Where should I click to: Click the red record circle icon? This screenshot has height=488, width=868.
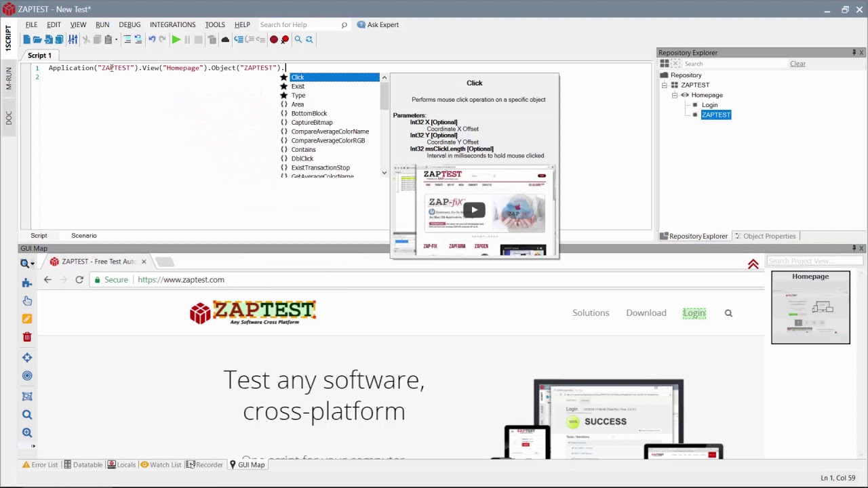pyautogui.click(x=273, y=39)
